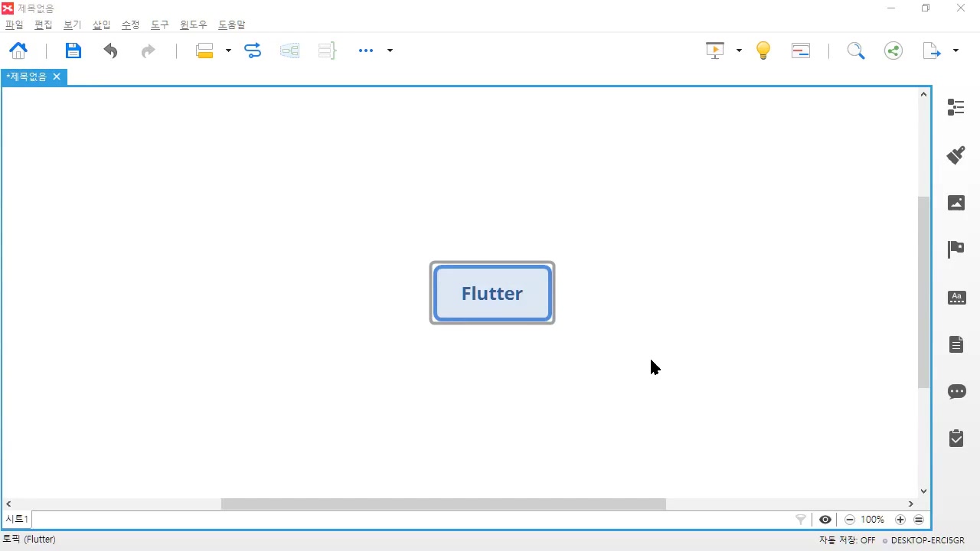
Task: Insert a relationship line between topics
Action: [253, 51]
